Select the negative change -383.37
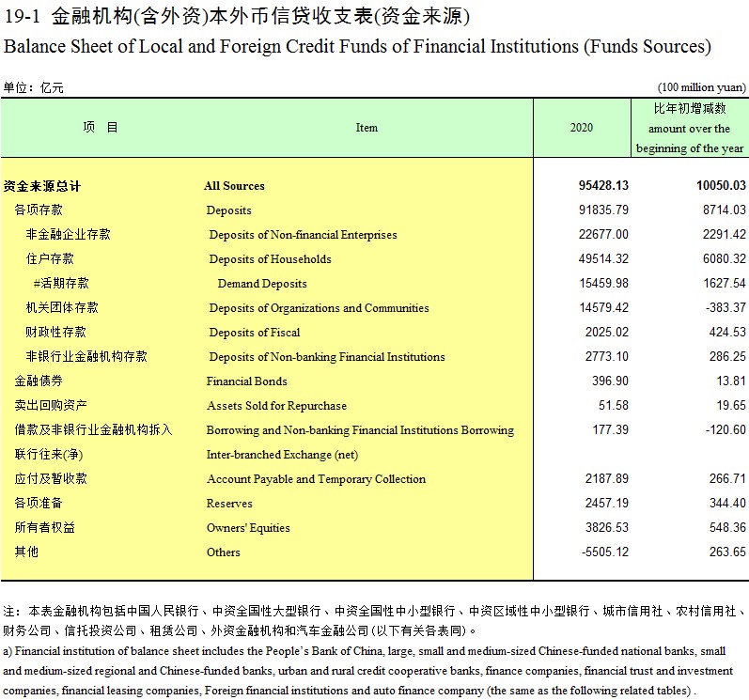 pos(726,307)
